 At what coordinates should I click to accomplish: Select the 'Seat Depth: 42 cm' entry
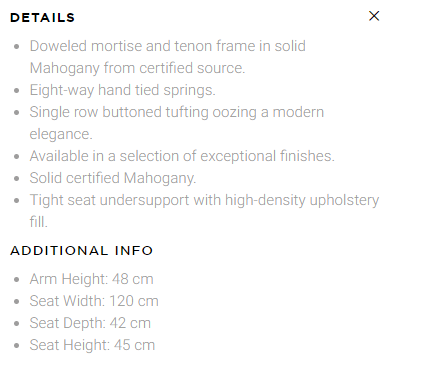90,323
